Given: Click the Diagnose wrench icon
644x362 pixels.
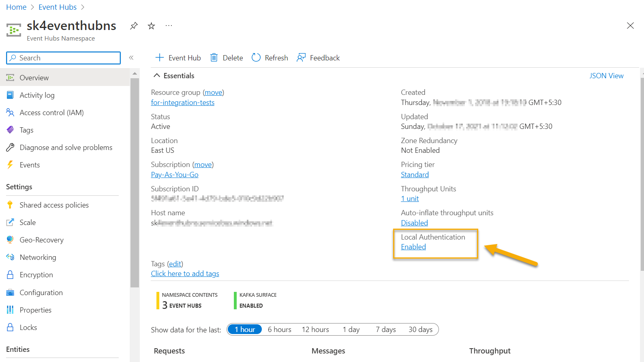Looking at the screenshot, I should 10,147.
